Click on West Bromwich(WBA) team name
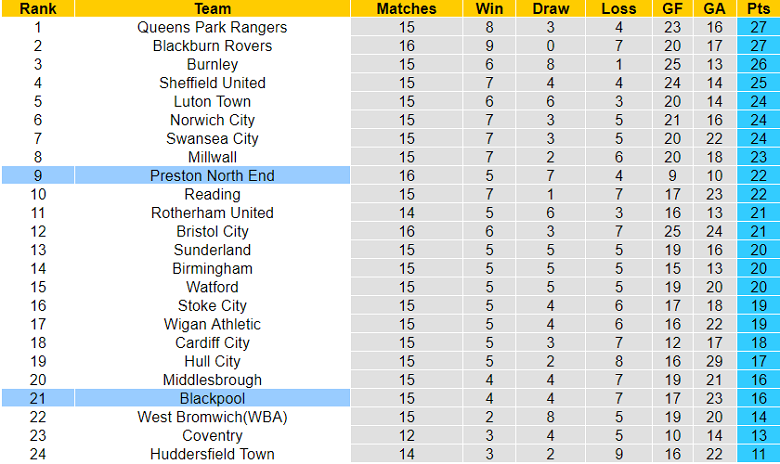Image resolution: width=780 pixels, height=464 pixels. click(x=212, y=417)
